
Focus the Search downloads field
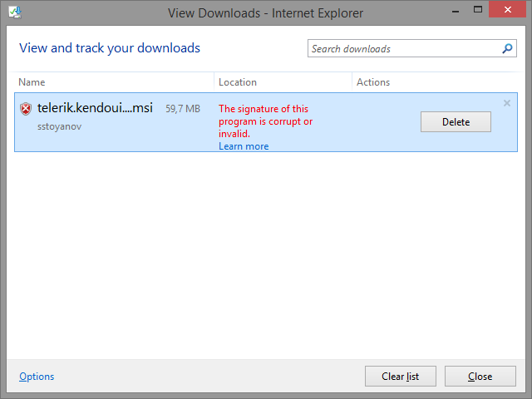[x=403, y=49]
